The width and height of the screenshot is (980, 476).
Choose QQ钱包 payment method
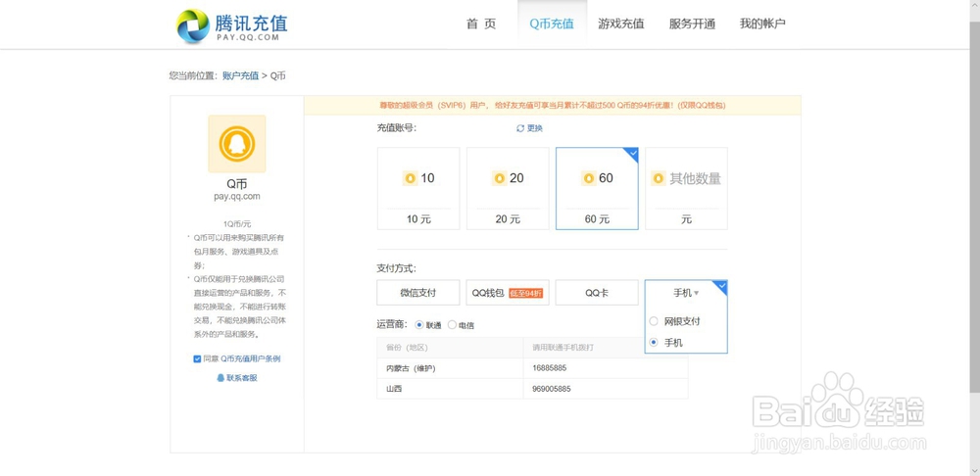(x=508, y=292)
